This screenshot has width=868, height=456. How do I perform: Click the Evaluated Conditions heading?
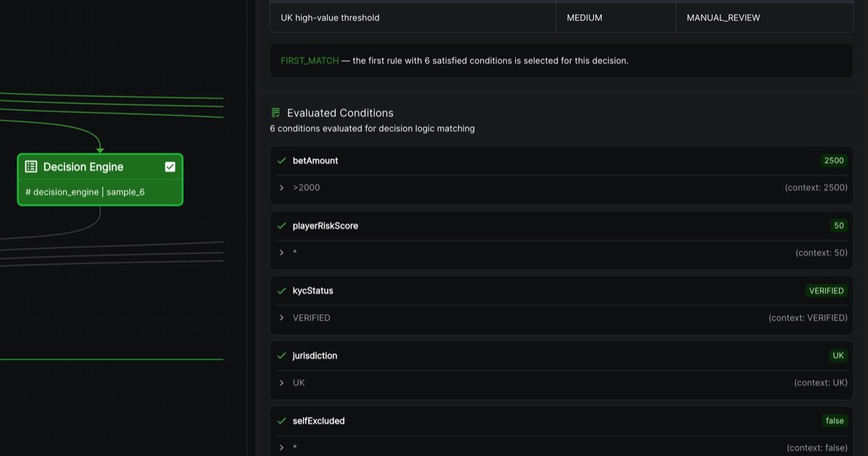[340, 113]
